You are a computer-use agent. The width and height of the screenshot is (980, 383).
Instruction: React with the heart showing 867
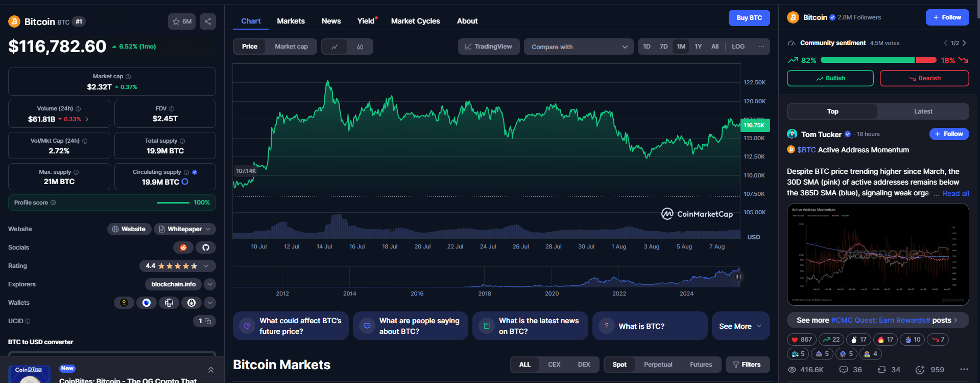[802, 340]
